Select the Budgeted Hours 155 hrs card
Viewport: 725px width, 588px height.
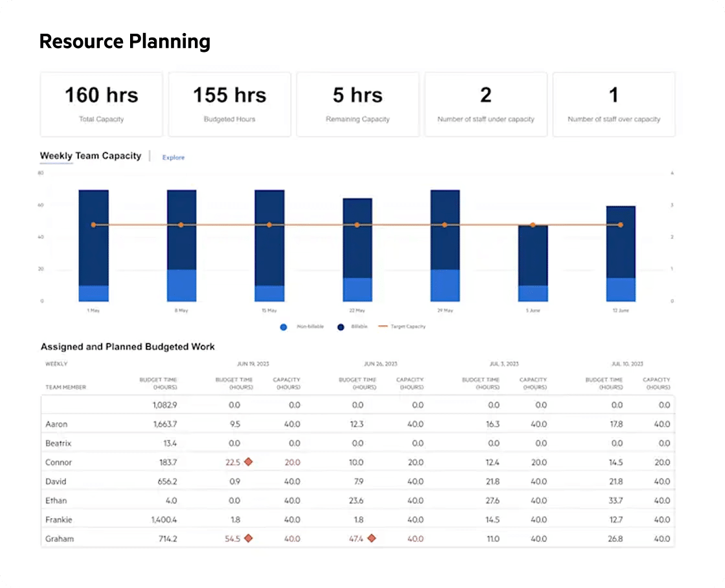click(229, 104)
